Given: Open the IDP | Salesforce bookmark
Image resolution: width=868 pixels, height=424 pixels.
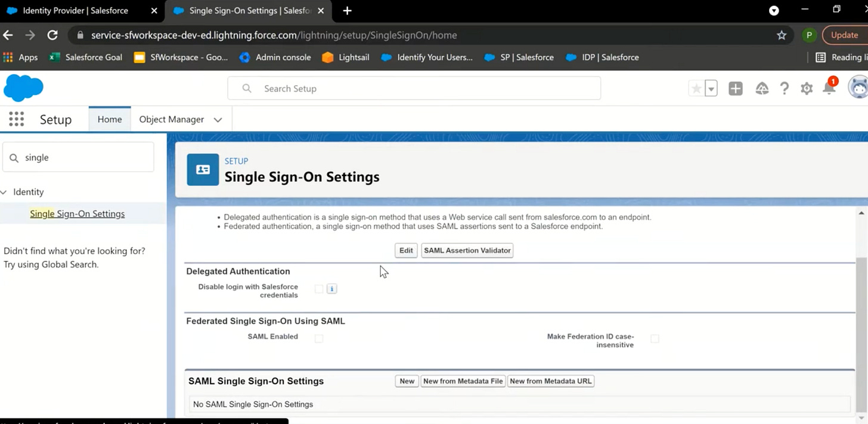Looking at the screenshot, I should tap(602, 57).
